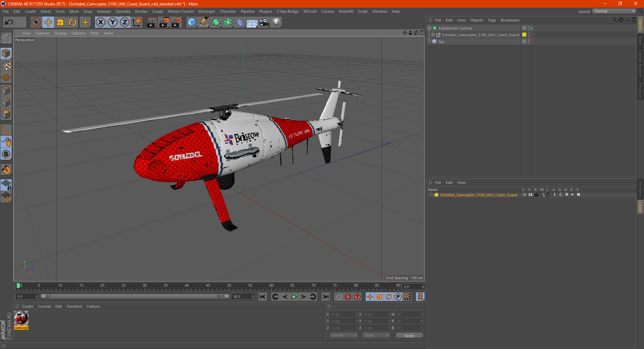Screen dimensions: 644x349
Task: Add a Light object
Action: click(x=276, y=22)
